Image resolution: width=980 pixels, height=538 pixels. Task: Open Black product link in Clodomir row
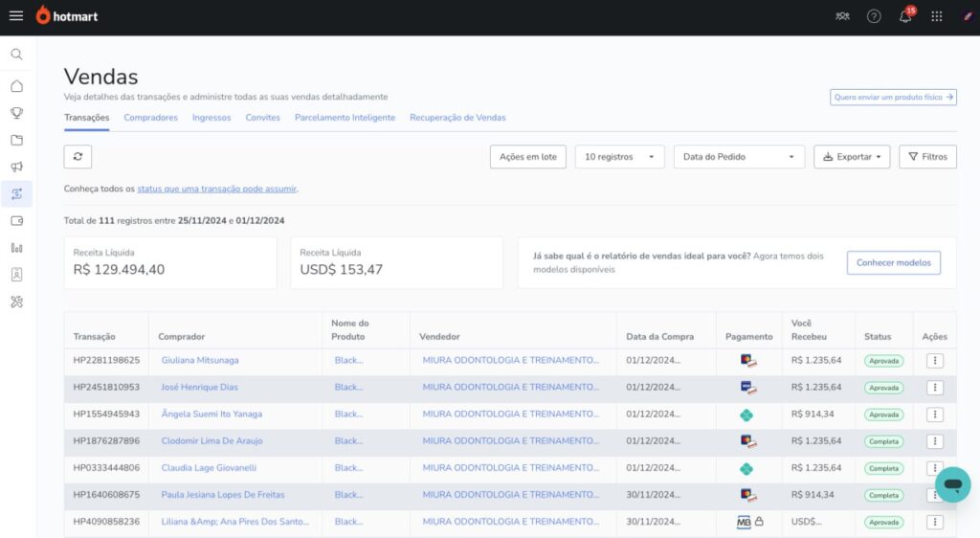[x=348, y=441]
